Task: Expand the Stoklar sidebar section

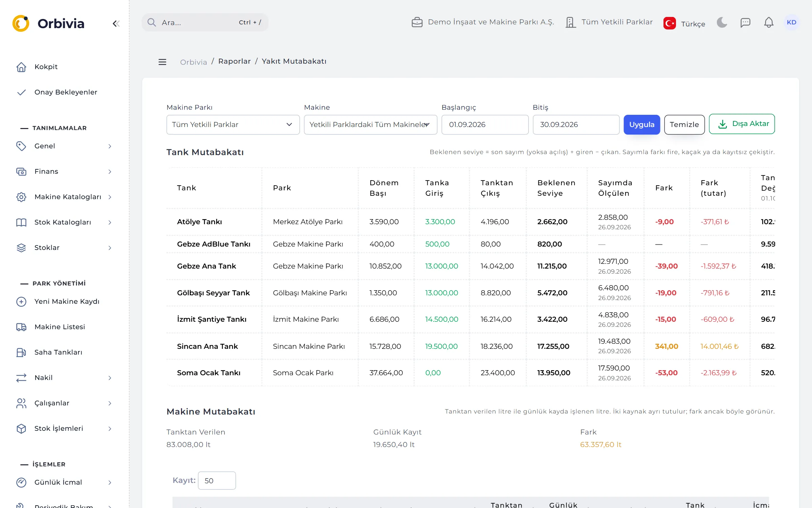Action: [x=64, y=248]
